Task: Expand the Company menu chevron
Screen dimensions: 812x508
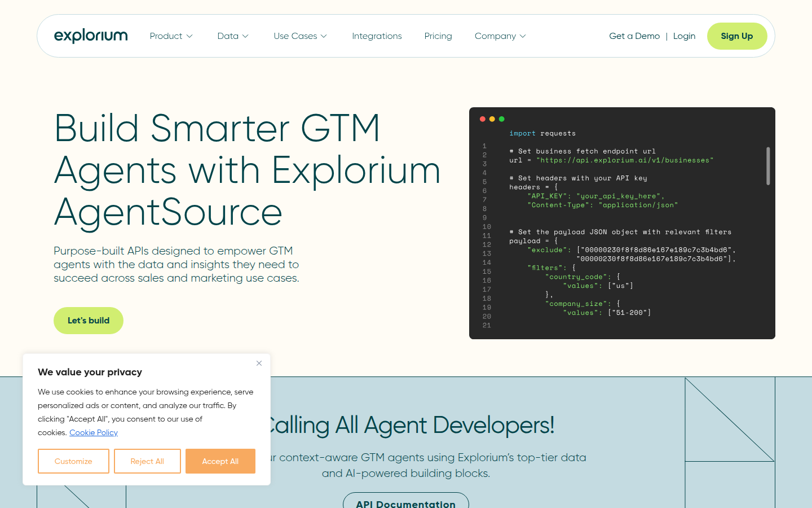Action: tap(523, 36)
